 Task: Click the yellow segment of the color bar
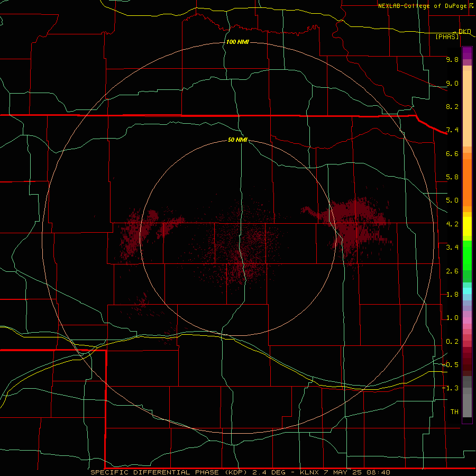pyautogui.click(x=467, y=226)
